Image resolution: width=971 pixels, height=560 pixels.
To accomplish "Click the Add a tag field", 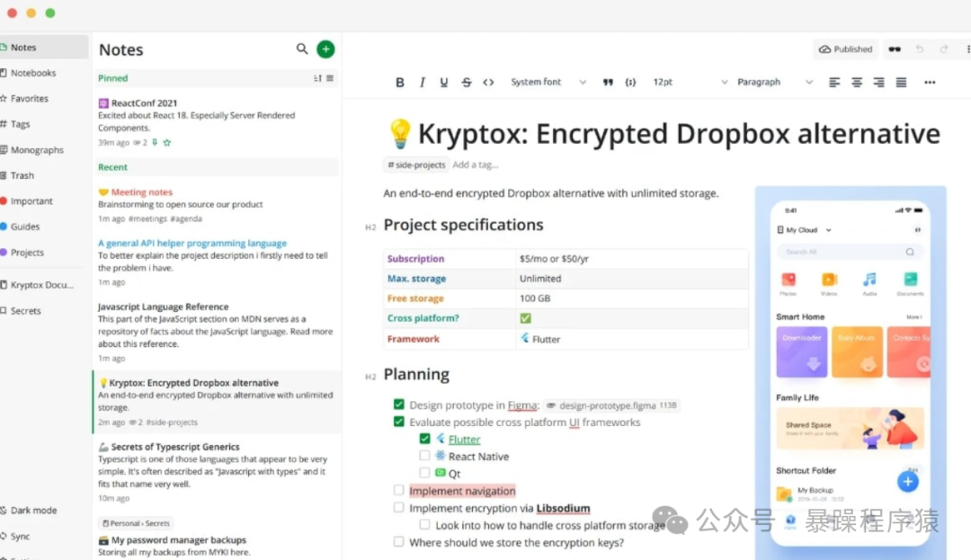I will (476, 164).
